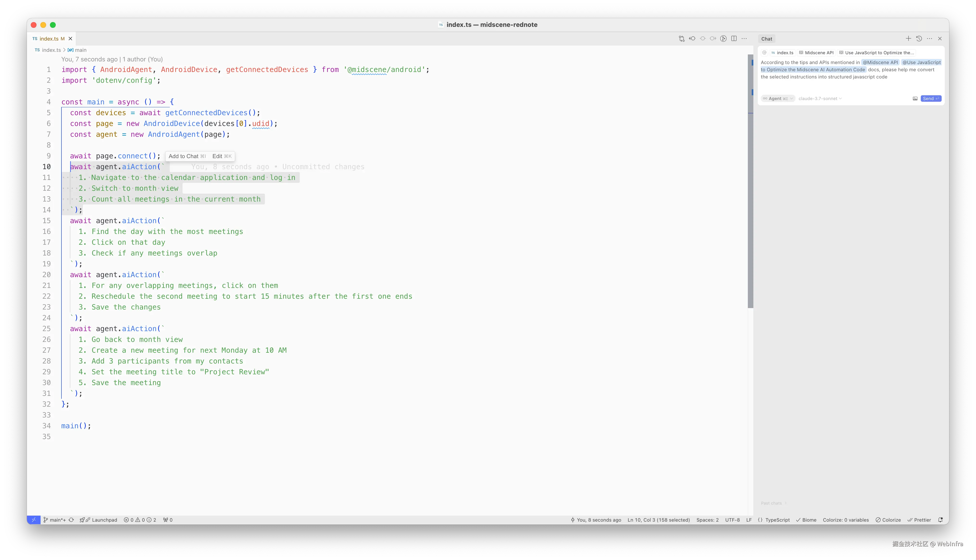Select the index.ts editor tab
This screenshot has height=560, width=976.
[x=49, y=39]
